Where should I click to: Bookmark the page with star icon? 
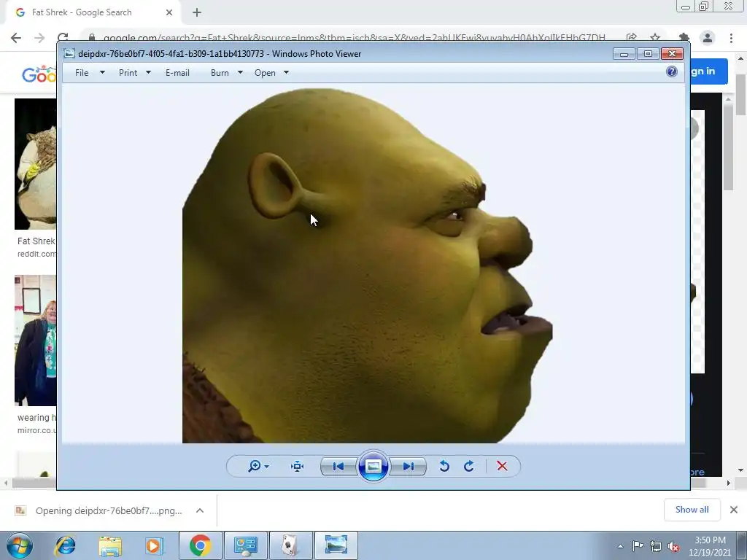point(656,38)
